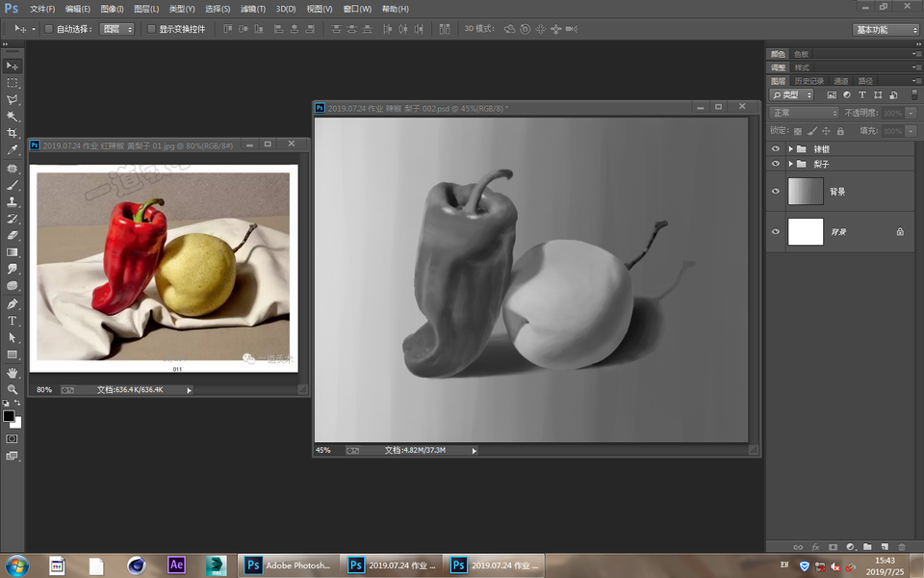Viewport: 924px width, 578px height.
Task: Expand the 梨子 layer group
Action: tap(790, 165)
